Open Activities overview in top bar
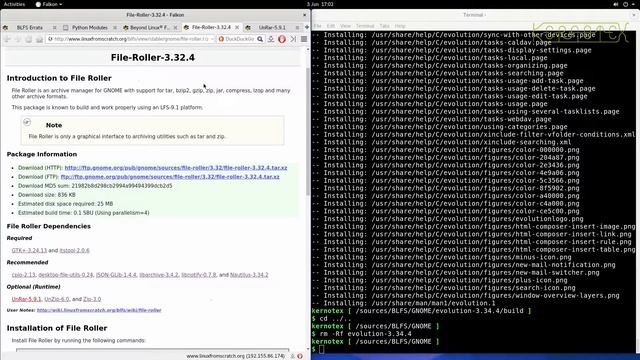640x360 pixels. [14, 4]
